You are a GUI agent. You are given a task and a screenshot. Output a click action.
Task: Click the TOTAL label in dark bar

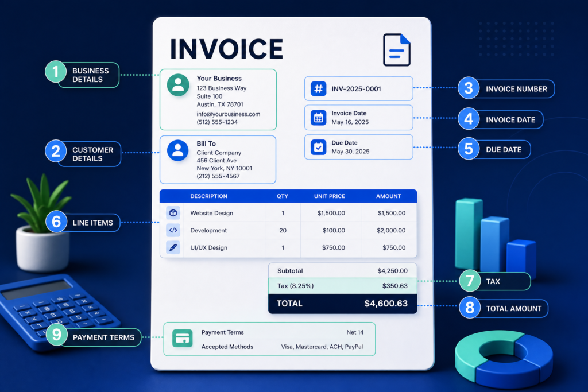pyautogui.click(x=289, y=304)
